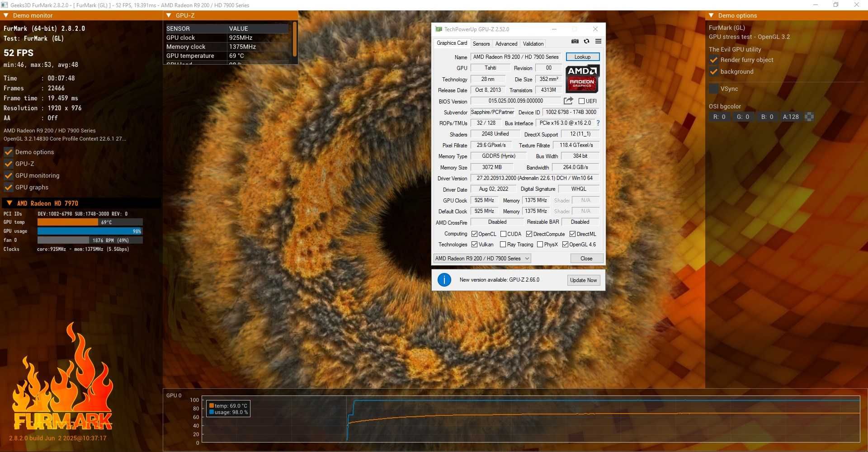
Task: Click the blue info icon in update notice
Action: coord(444,280)
